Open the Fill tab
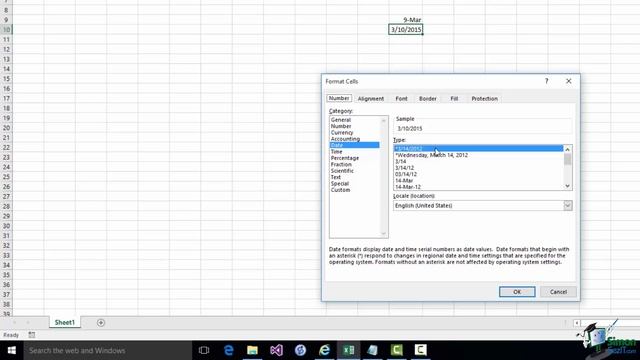 pos(454,99)
